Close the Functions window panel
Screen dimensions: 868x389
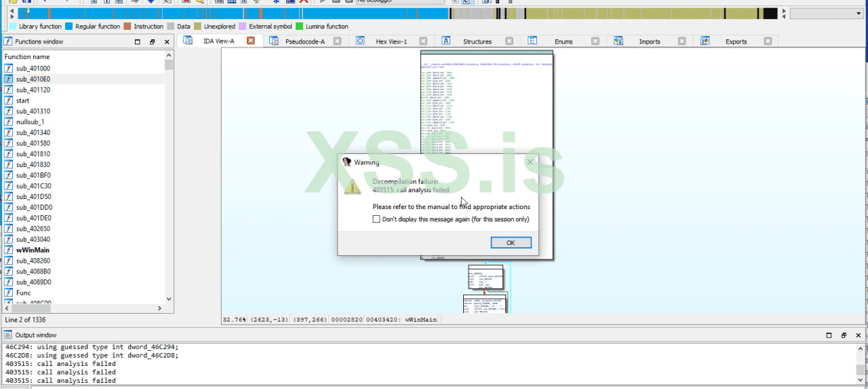[x=167, y=41]
